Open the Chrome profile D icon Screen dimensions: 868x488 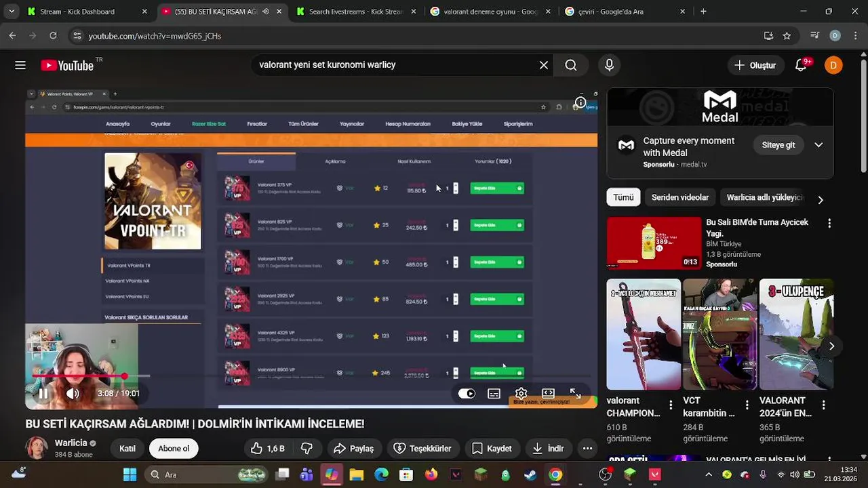(835, 36)
